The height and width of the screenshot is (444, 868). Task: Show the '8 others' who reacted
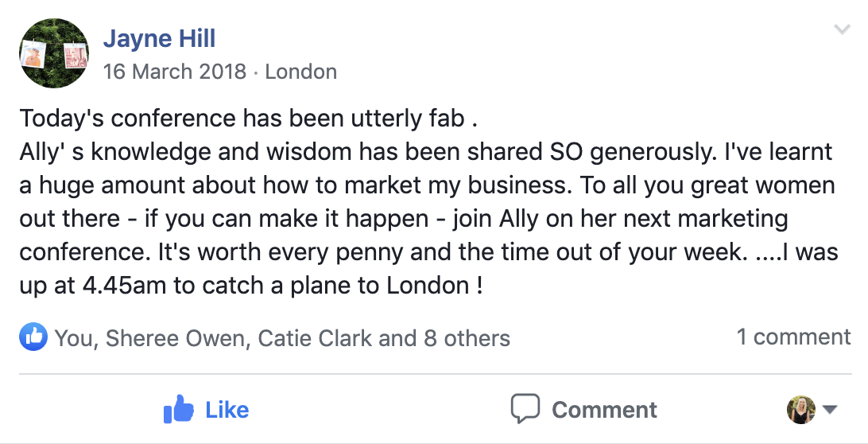click(x=467, y=337)
